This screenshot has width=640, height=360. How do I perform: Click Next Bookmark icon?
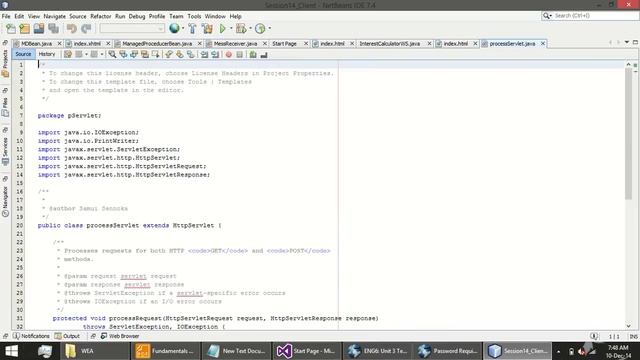[x=180, y=54]
